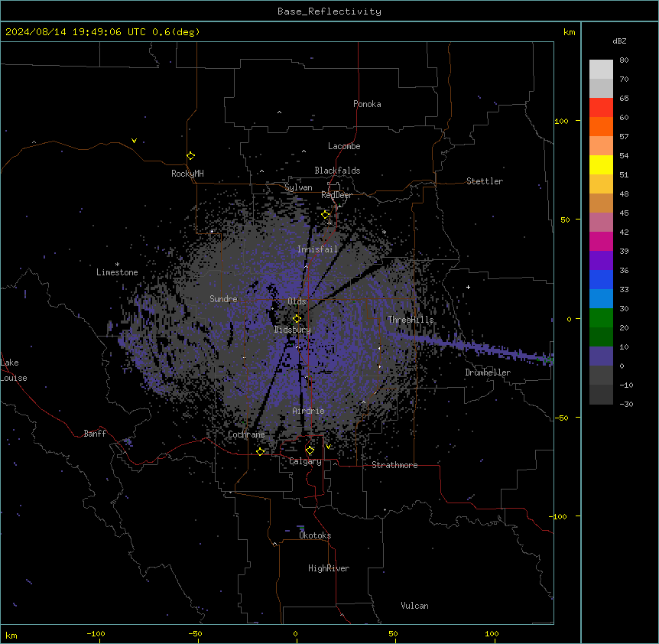Click the Cochrane label
The height and width of the screenshot is (644, 659).
246,434
